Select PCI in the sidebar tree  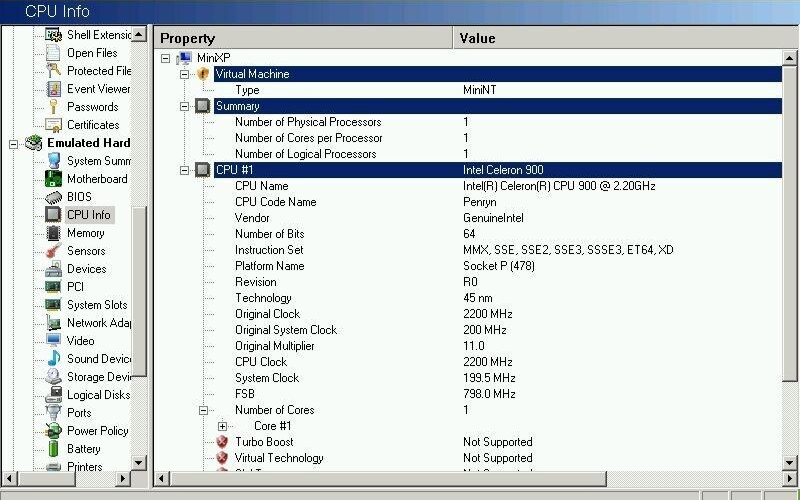(x=75, y=287)
